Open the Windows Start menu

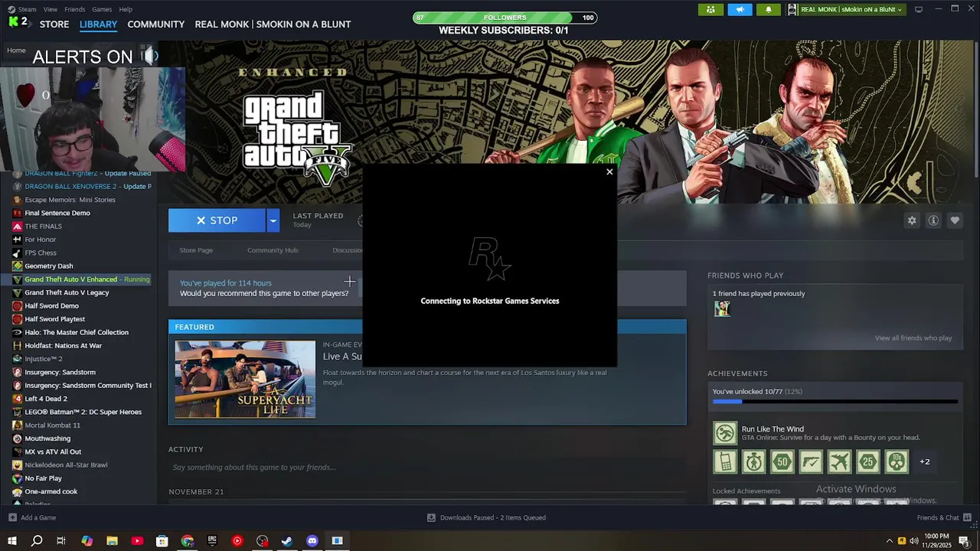click(12, 541)
